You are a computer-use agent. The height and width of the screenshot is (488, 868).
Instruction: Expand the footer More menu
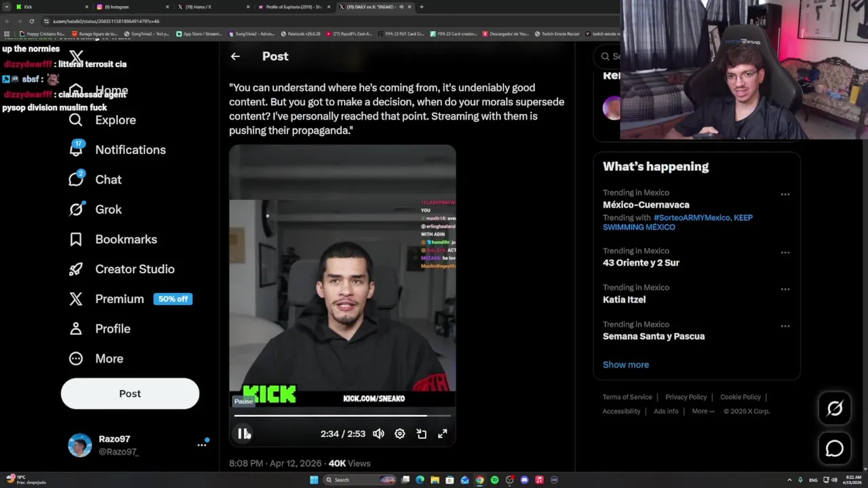pyautogui.click(x=703, y=411)
